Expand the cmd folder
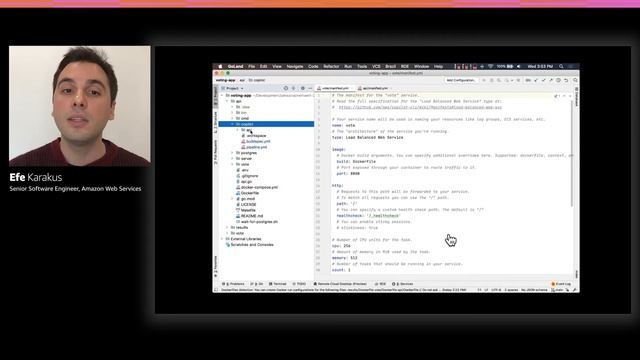This screenshot has width=640, height=360. (x=232, y=118)
